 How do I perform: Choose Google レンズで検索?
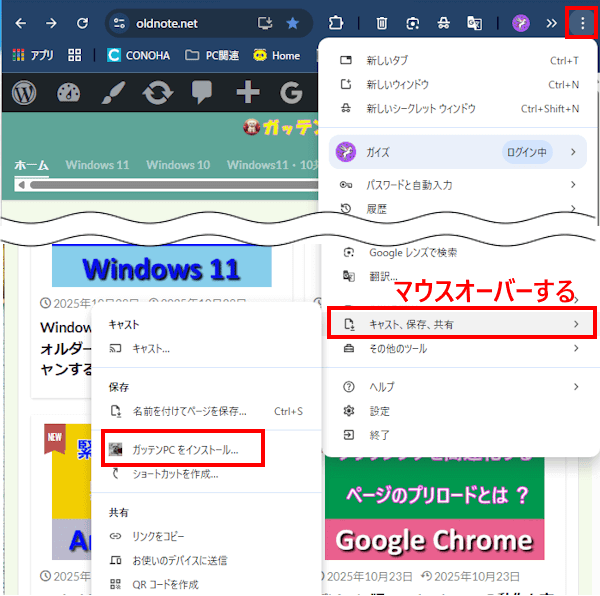(461, 252)
